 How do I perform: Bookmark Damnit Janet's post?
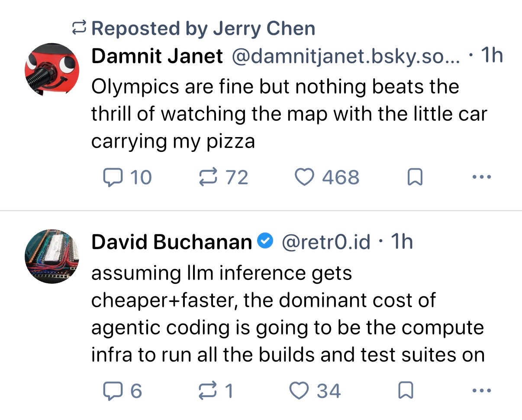[x=415, y=177]
